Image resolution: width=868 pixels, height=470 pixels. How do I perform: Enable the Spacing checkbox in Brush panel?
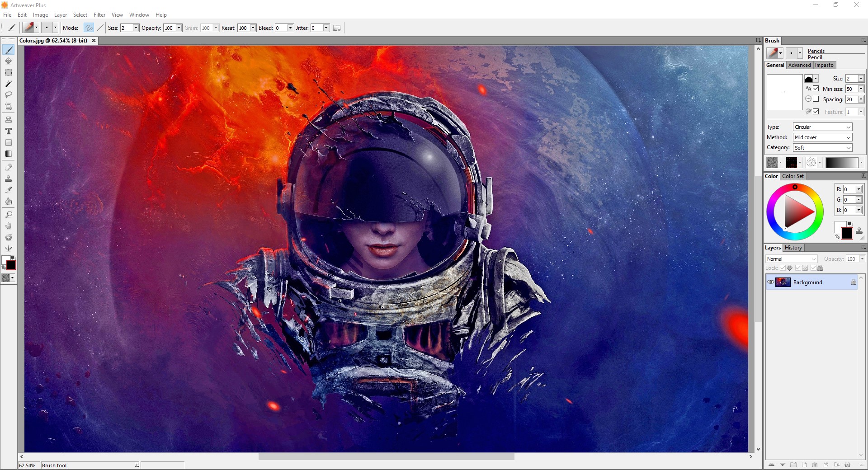click(x=816, y=99)
